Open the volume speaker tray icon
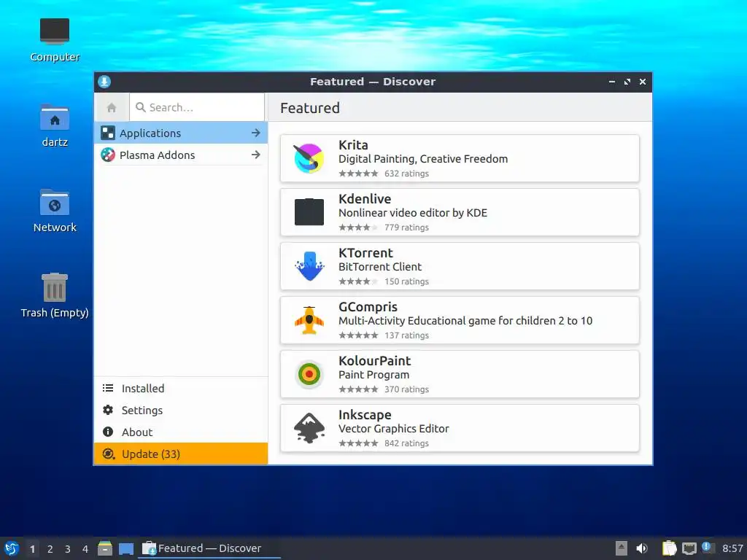Viewport: 747px width, 560px height. 642,548
